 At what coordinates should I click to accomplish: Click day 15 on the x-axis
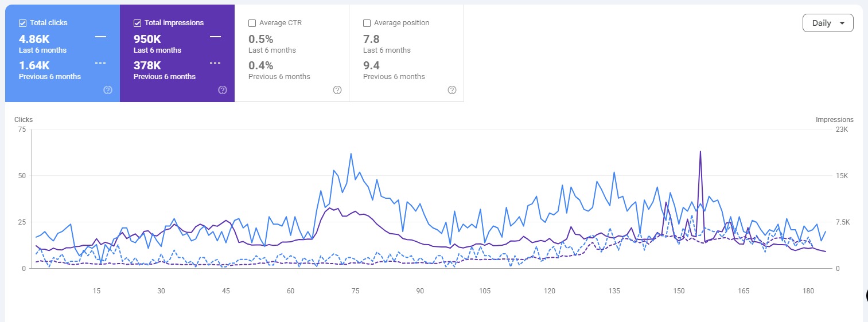[x=96, y=291]
